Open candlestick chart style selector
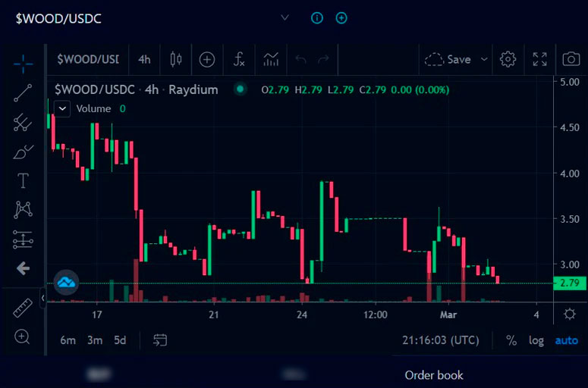The height and width of the screenshot is (388, 588). pyautogui.click(x=176, y=59)
